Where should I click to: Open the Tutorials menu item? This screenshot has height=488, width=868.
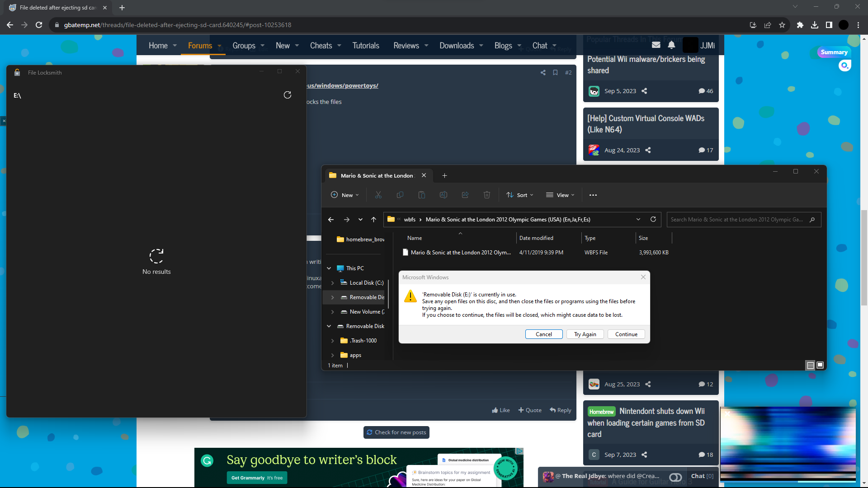[366, 46]
